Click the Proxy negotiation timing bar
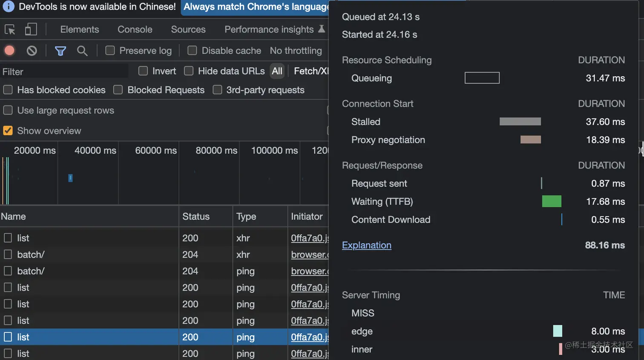This screenshot has height=360, width=644. (x=531, y=140)
